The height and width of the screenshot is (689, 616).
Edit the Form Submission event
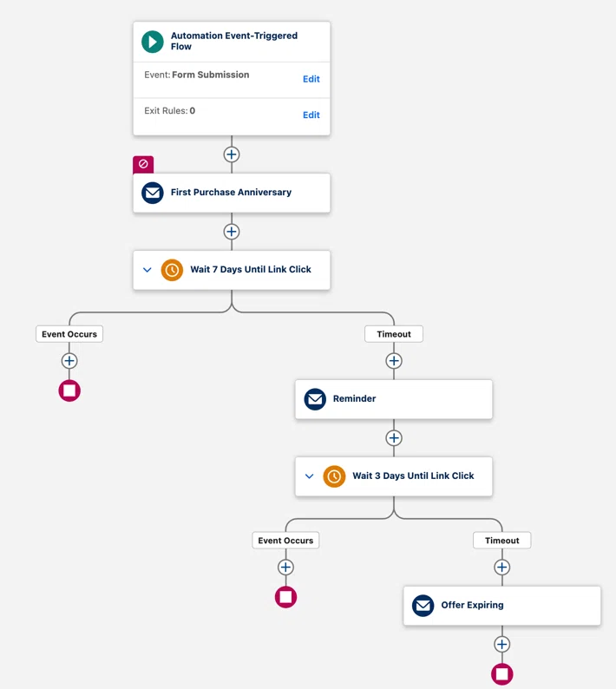click(x=311, y=79)
